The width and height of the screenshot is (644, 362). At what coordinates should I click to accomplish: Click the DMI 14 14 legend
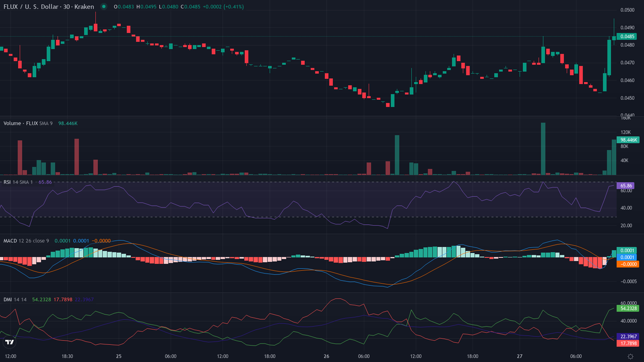tap(15, 299)
